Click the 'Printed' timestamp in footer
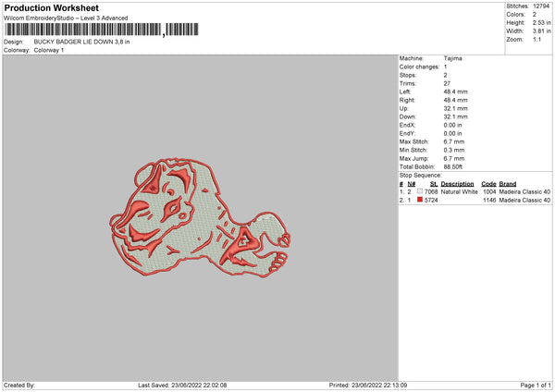The width and height of the screenshot is (555, 392). click(x=368, y=386)
